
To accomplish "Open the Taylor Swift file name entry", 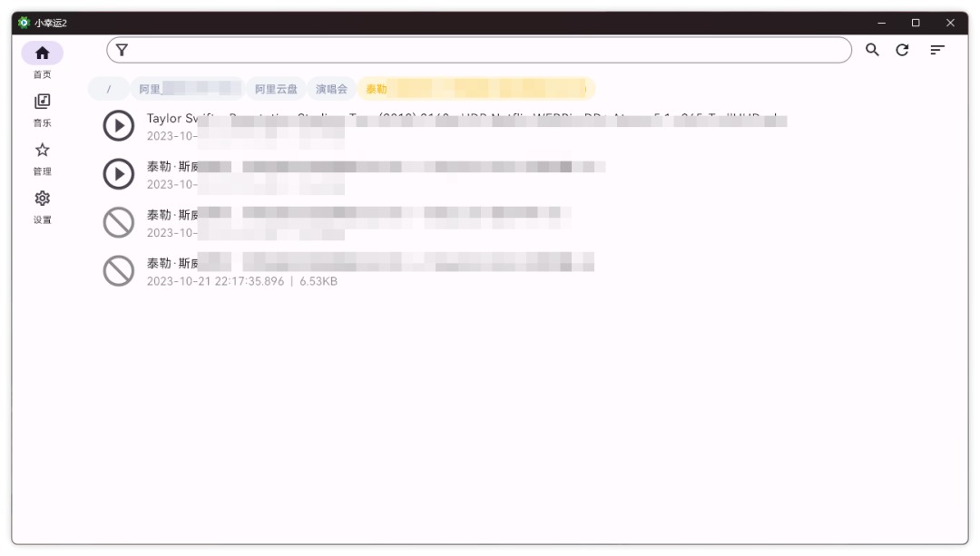I will pyautogui.click(x=466, y=119).
